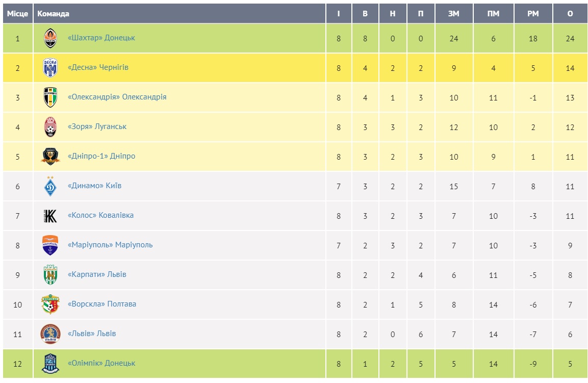
Task: Click the Desna Chernihiv club crest
Action: (50, 68)
